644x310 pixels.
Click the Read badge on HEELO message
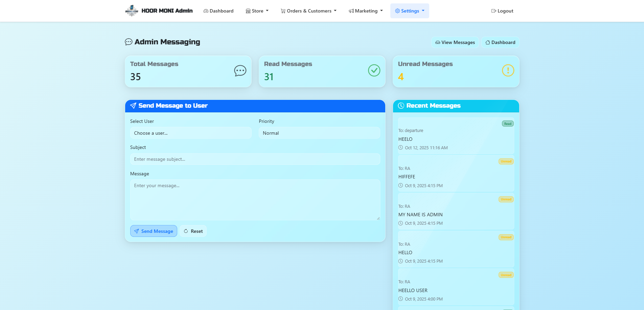508,124
